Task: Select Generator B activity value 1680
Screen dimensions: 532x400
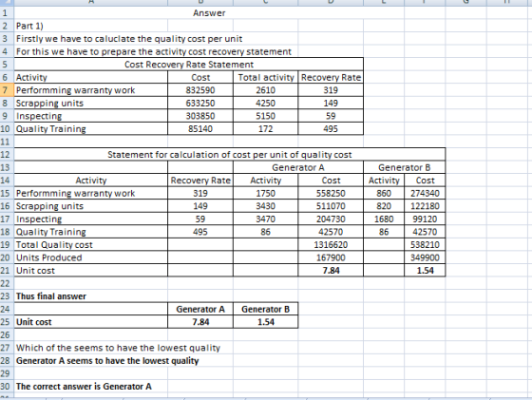Action: (x=384, y=219)
